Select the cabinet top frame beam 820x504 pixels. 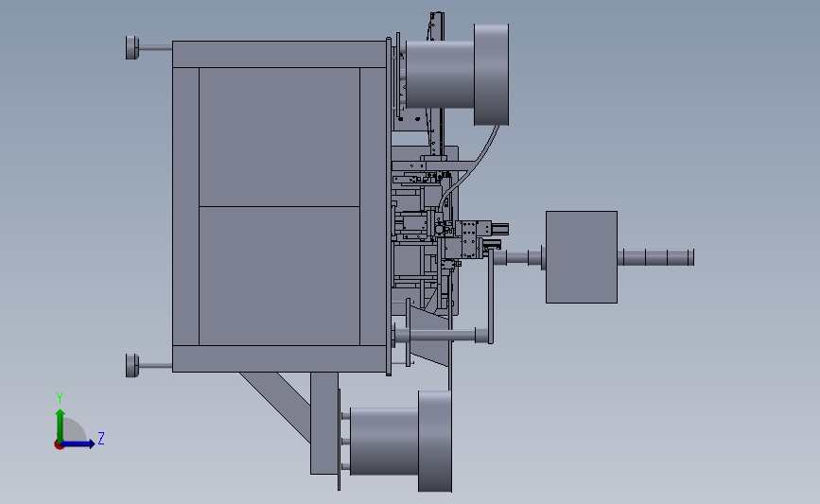pyautogui.click(x=279, y=55)
